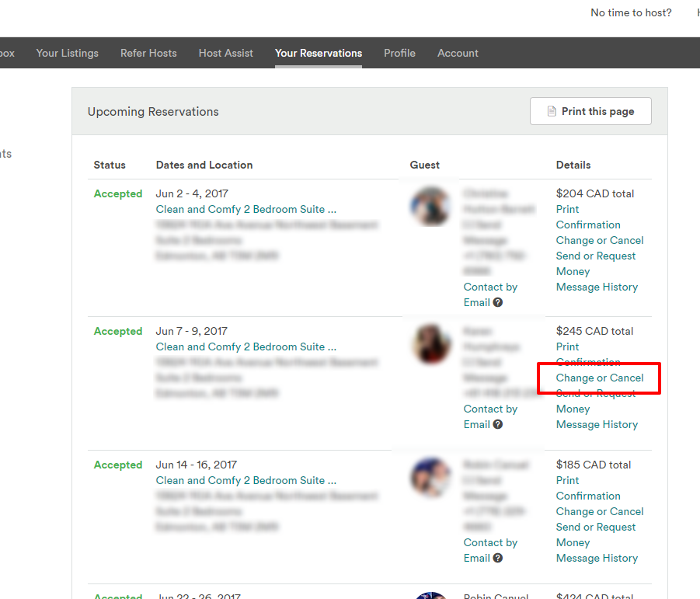Select the Account tab

tap(458, 53)
